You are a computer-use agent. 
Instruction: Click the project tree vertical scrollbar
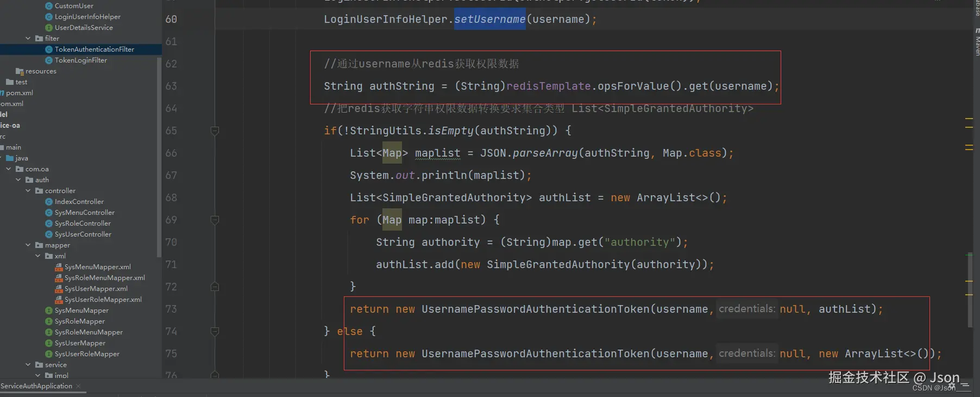(159, 158)
